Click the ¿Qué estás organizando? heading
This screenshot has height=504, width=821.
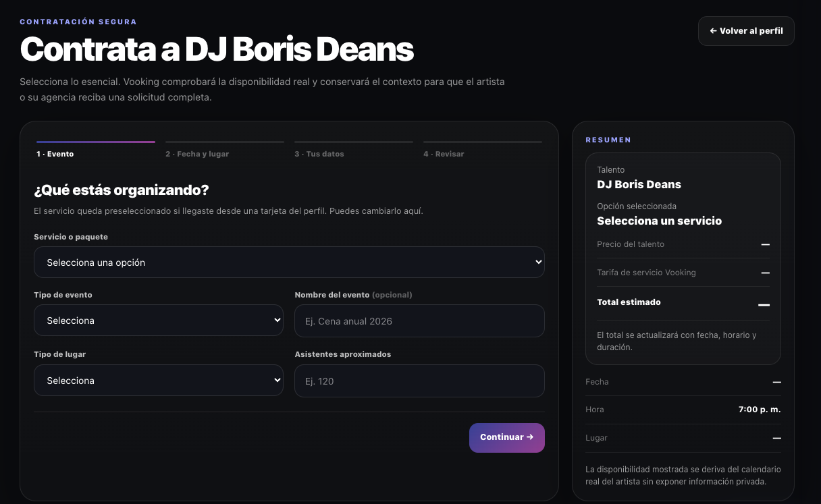point(122,190)
